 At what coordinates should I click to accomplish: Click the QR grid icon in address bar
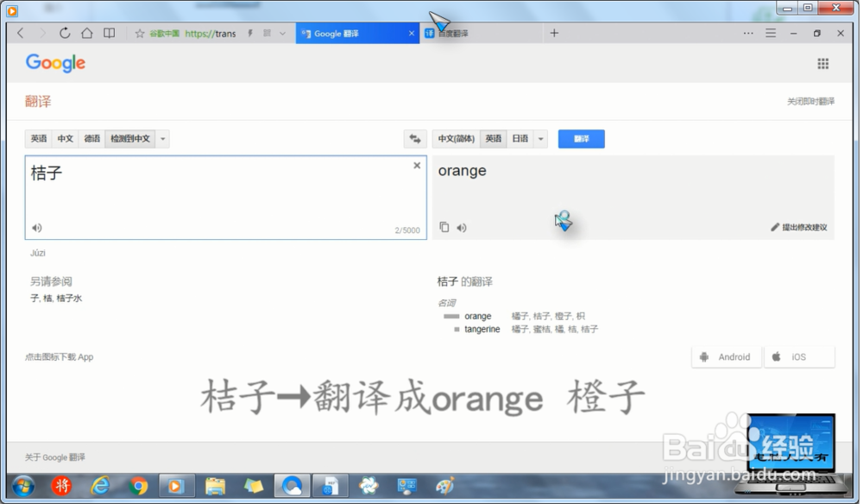click(267, 33)
